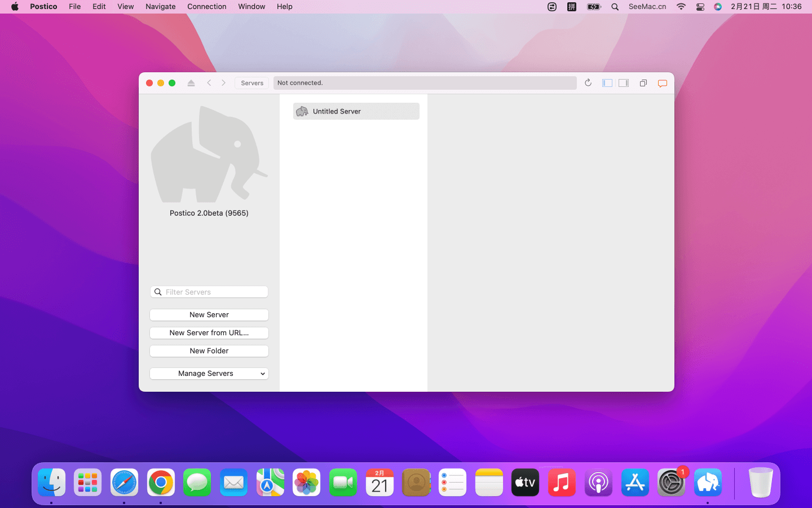Click the Postico elephant Dock icon
This screenshot has width=812, height=508.
click(x=708, y=483)
